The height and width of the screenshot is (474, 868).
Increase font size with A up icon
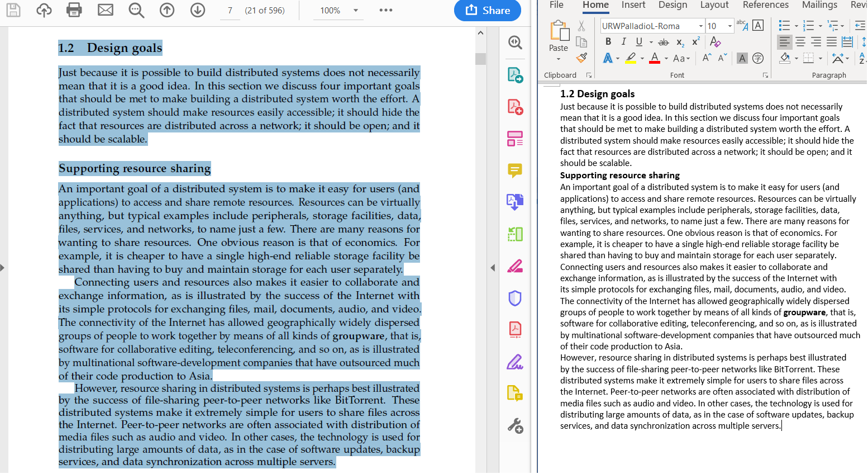pos(707,58)
